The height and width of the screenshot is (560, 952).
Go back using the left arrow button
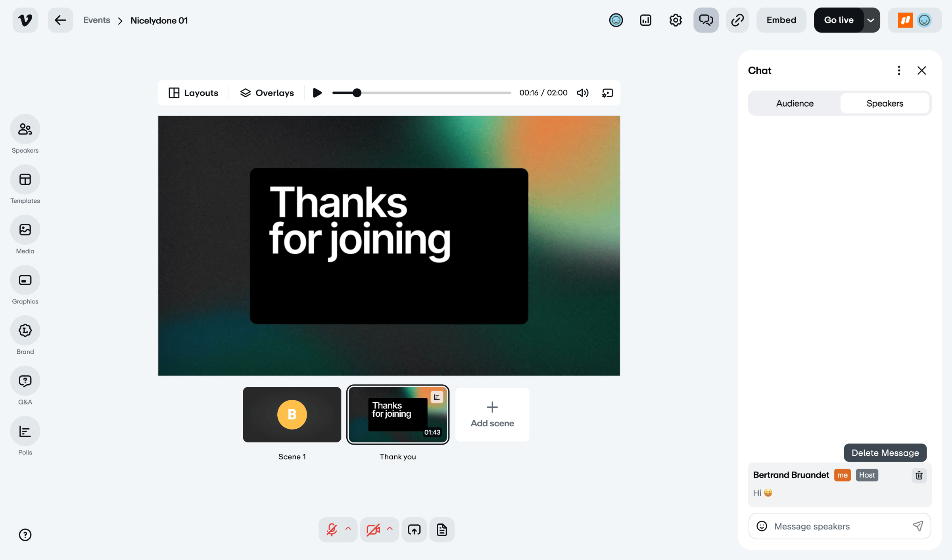pos(60,20)
